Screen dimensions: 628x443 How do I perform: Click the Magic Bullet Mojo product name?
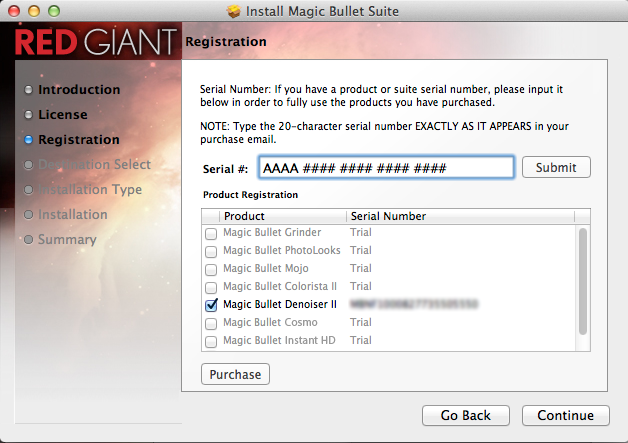click(266, 268)
